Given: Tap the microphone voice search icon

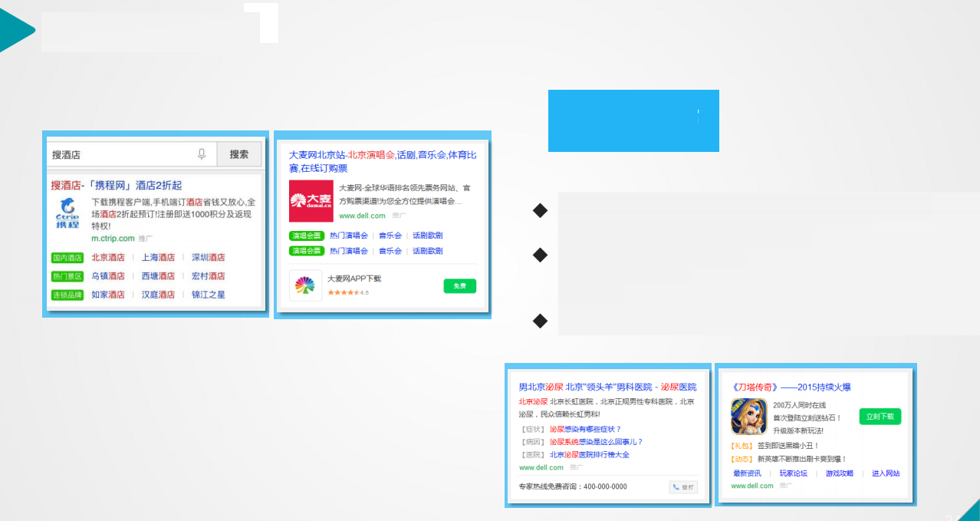Looking at the screenshot, I should click(x=202, y=154).
